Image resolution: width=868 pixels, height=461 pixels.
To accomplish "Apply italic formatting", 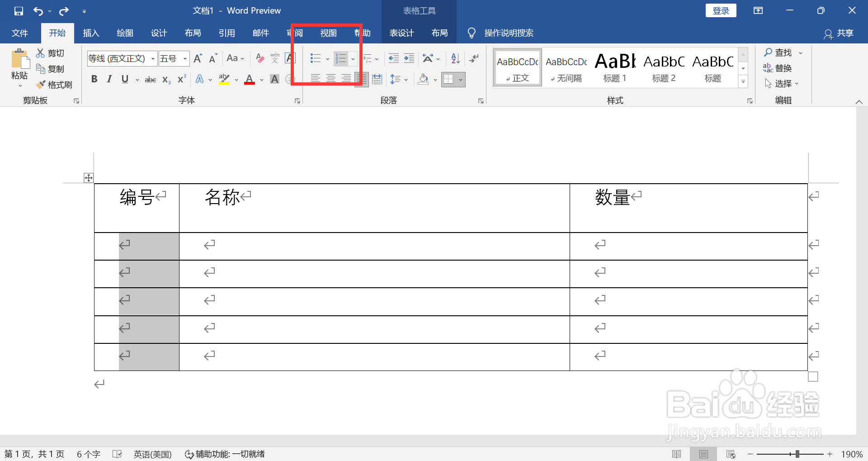I will click(108, 79).
